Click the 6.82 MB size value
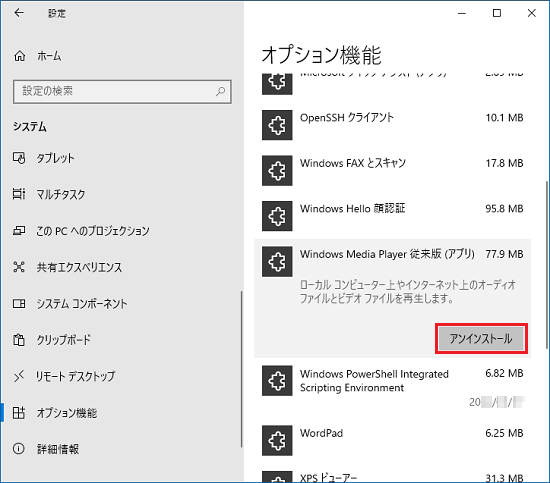Viewport: 550px width, 483px height. 504,373
